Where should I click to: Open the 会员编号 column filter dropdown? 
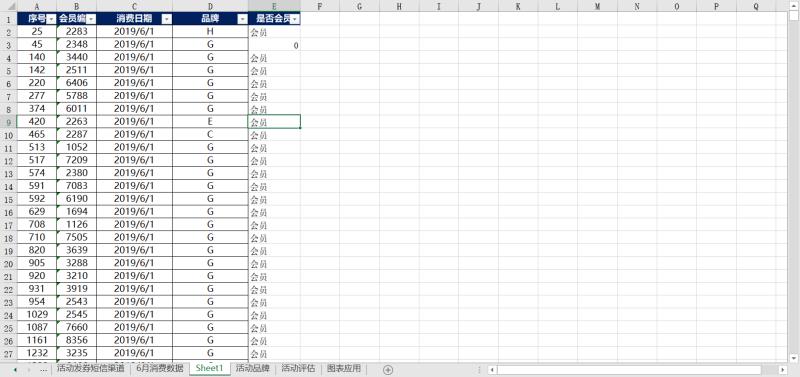90,19
